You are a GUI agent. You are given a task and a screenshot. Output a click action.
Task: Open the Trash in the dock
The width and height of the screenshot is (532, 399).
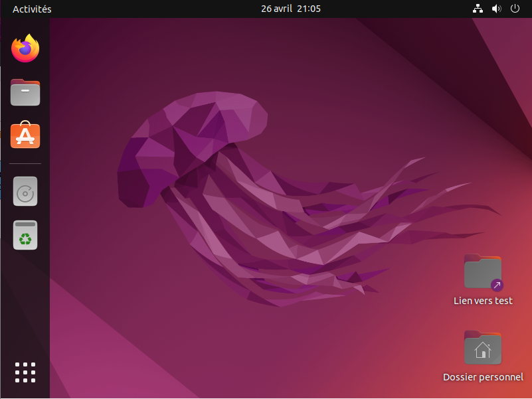(25, 235)
